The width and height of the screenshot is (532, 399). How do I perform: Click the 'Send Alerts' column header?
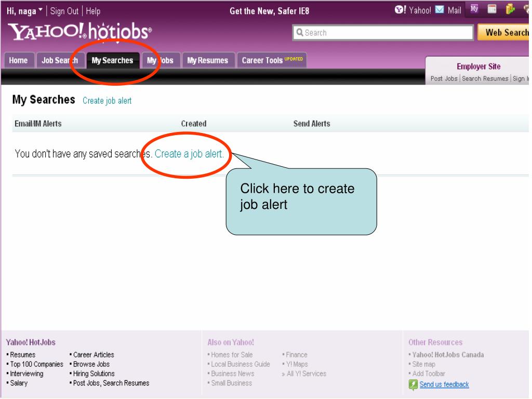[x=312, y=124]
